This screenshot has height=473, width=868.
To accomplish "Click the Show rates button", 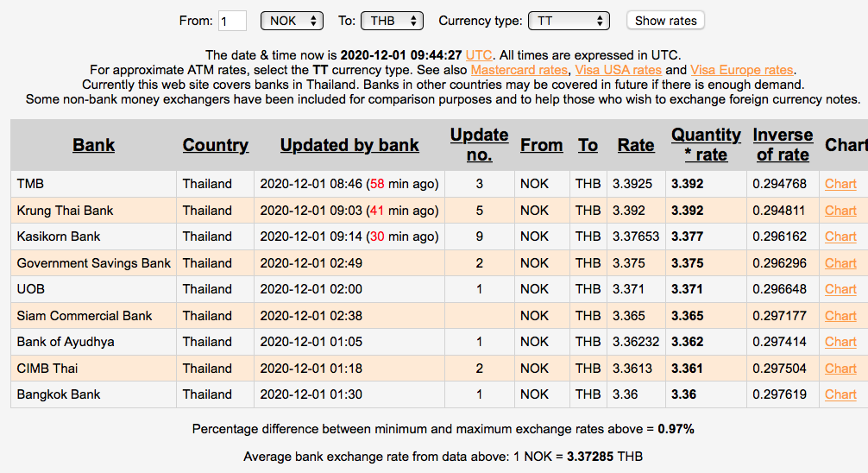I will point(664,21).
